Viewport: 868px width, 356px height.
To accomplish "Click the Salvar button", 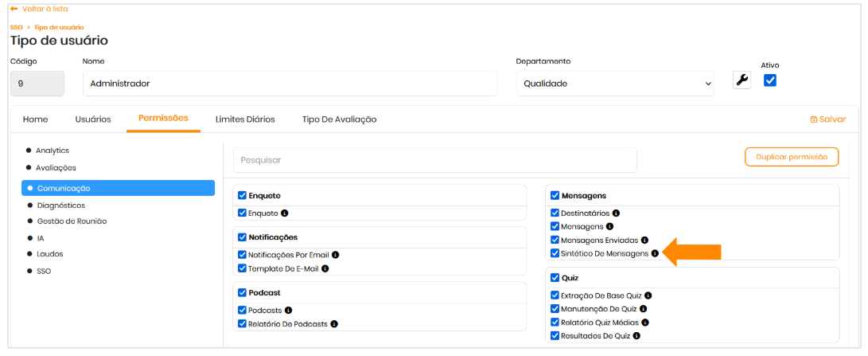I will tap(827, 119).
